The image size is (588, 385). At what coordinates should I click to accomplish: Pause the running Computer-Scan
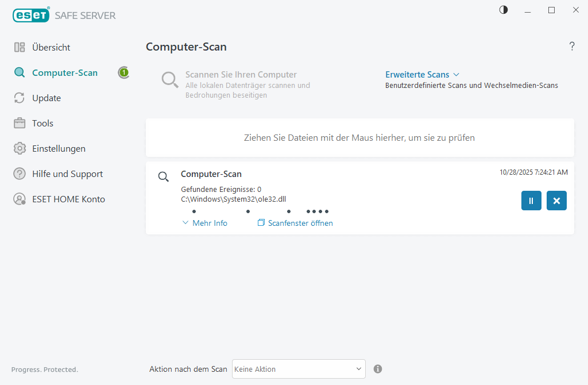tap(531, 201)
